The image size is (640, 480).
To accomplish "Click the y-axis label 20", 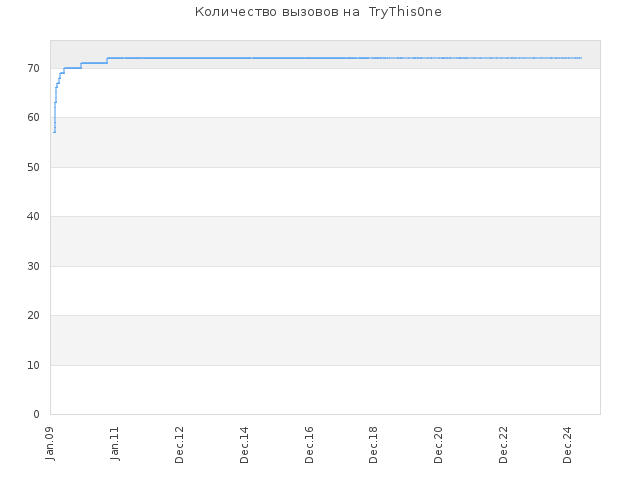I will click(x=33, y=316).
